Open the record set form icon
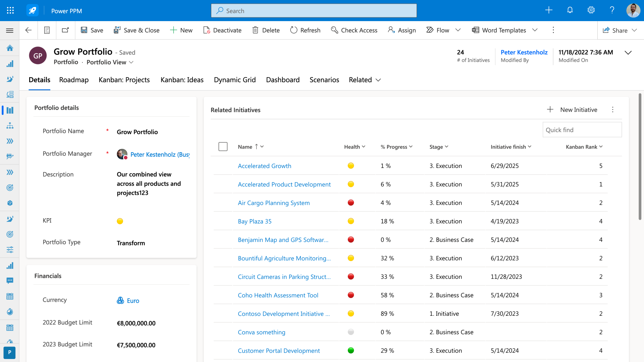 (47, 30)
